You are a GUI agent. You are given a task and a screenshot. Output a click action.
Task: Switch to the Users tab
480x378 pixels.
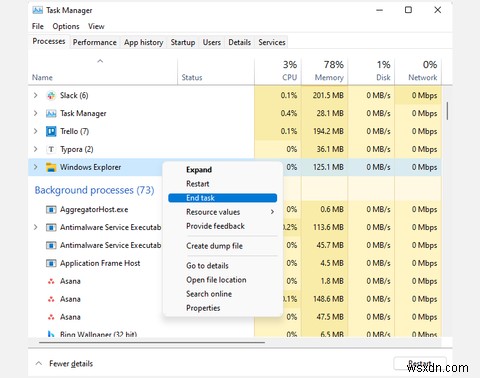pos(212,42)
